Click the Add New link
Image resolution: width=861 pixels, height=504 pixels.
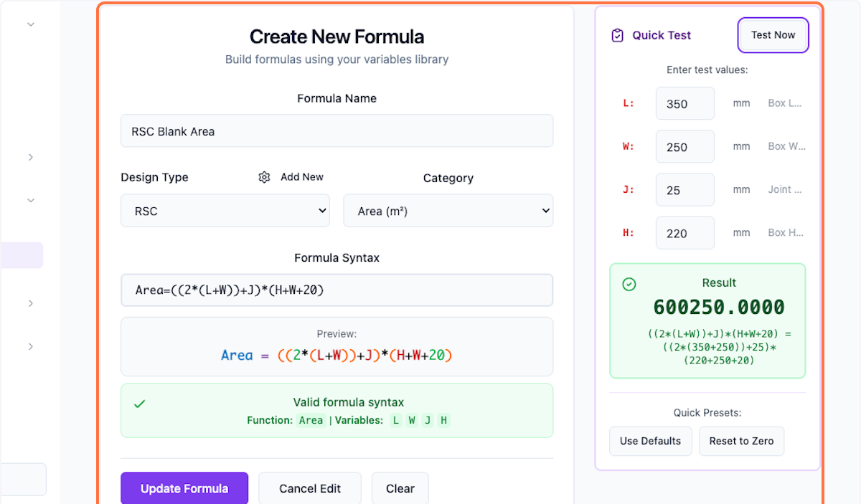coord(301,176)
